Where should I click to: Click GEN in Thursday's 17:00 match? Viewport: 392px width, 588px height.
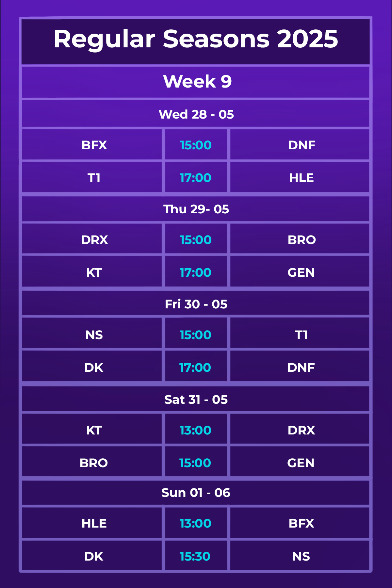tap(301, 272)
